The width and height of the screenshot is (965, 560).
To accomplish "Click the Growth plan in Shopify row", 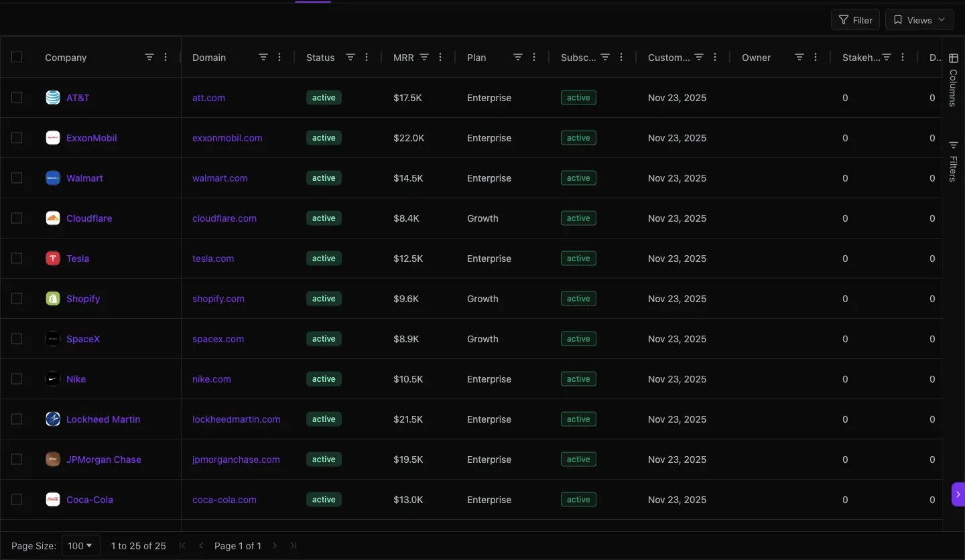I will click(x=482, y=299).
